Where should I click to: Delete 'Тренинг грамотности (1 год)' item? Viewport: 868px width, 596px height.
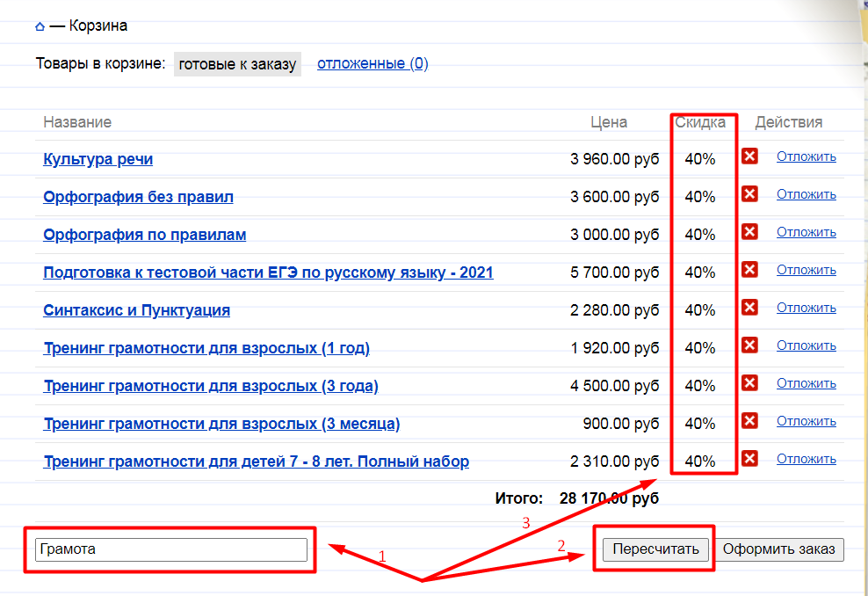(x=749, y=345)
